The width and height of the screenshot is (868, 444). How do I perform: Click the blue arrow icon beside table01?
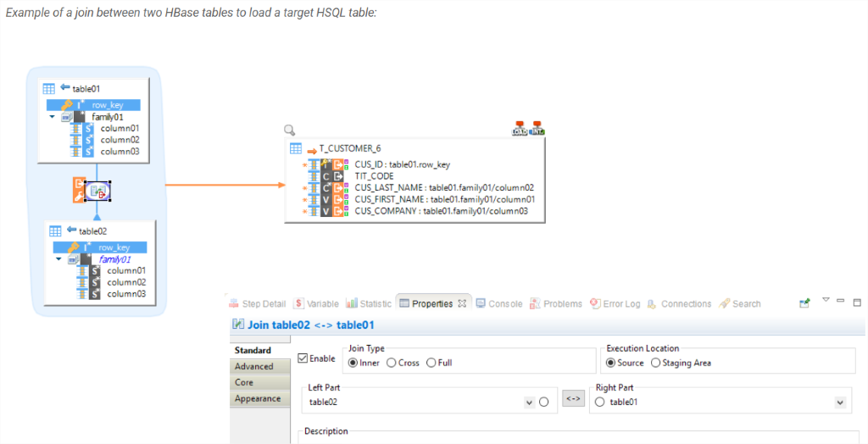pyautogui.click(x=64, y=87)
